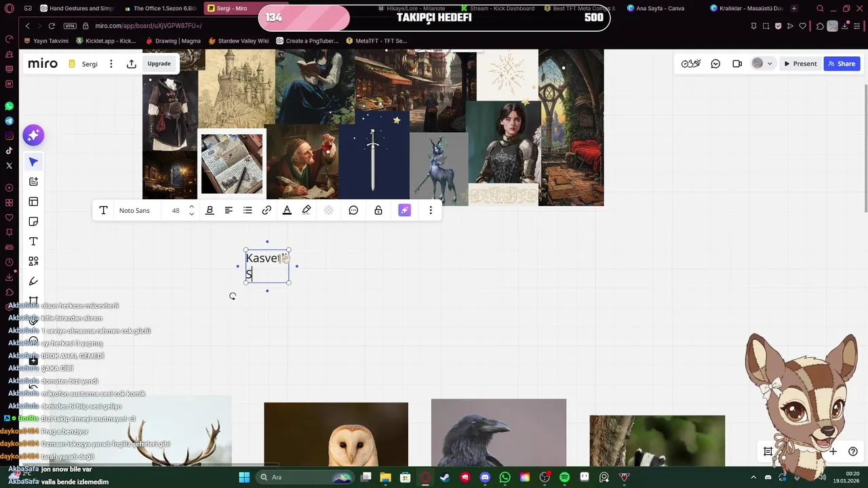Open Spotify from the Windows taskbar

(x=564, y=477)
